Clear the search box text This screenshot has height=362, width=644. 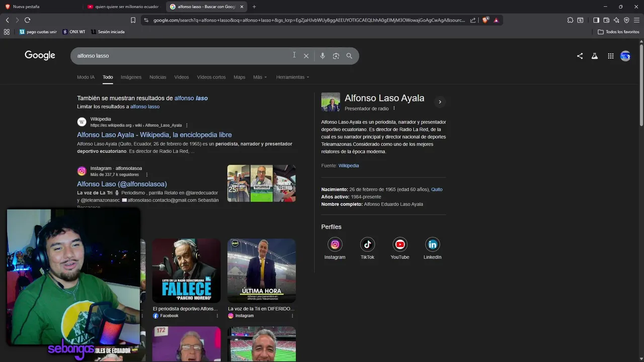tap(306, 56)
